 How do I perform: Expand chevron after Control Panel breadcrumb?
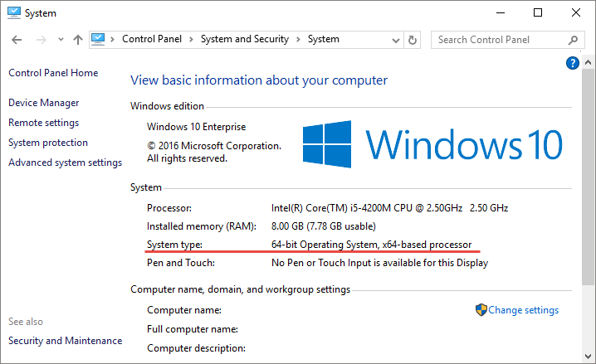(x=191, y=40)
